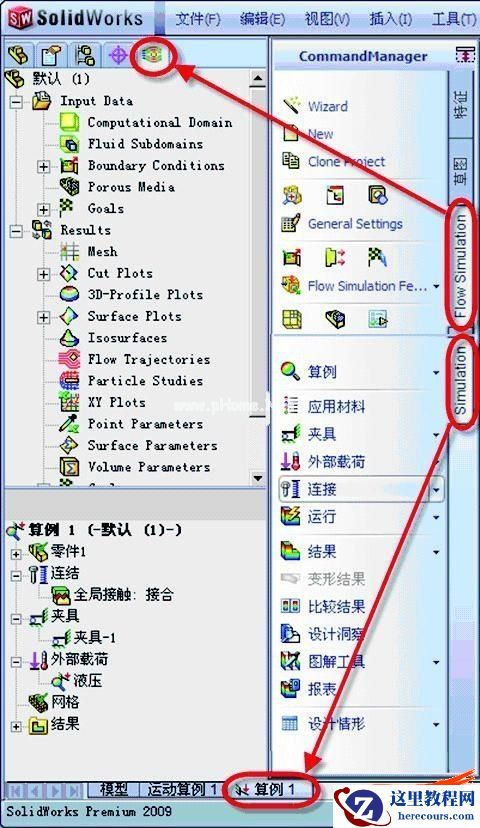Click the 比较结果 button
480x828 pixels.
pyautogui.click(x=336, y=606)
